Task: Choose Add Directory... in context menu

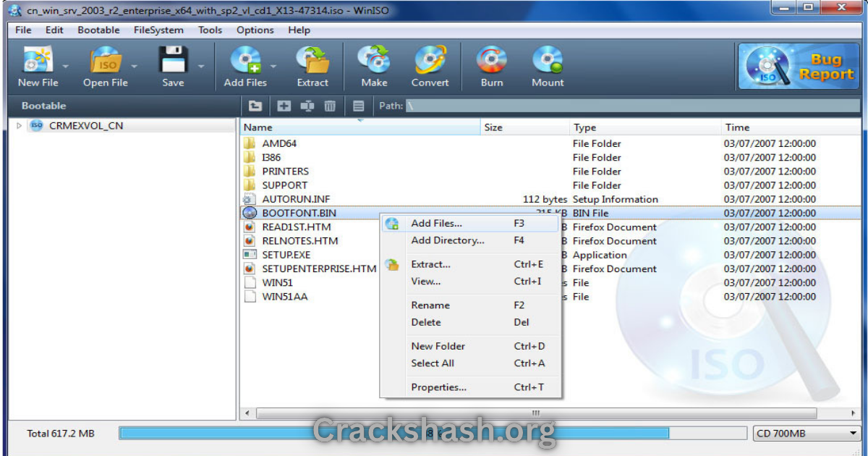Action: tap(471, 240)
